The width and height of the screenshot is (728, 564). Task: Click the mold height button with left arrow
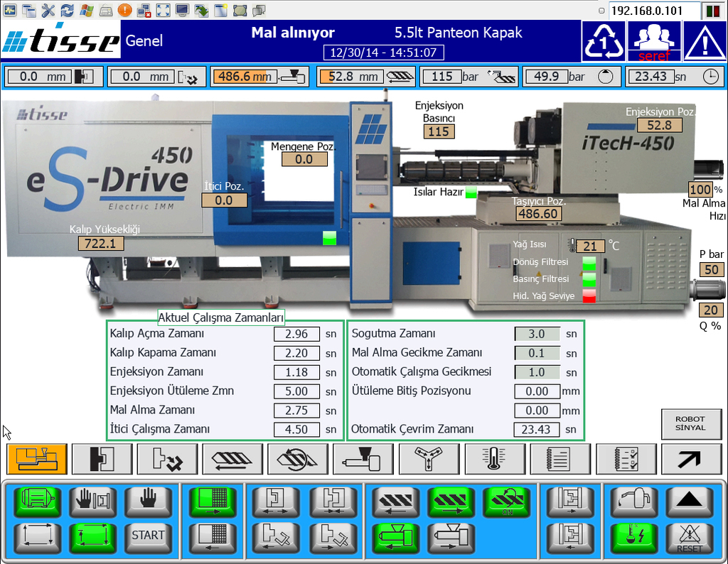click(571, 538)
